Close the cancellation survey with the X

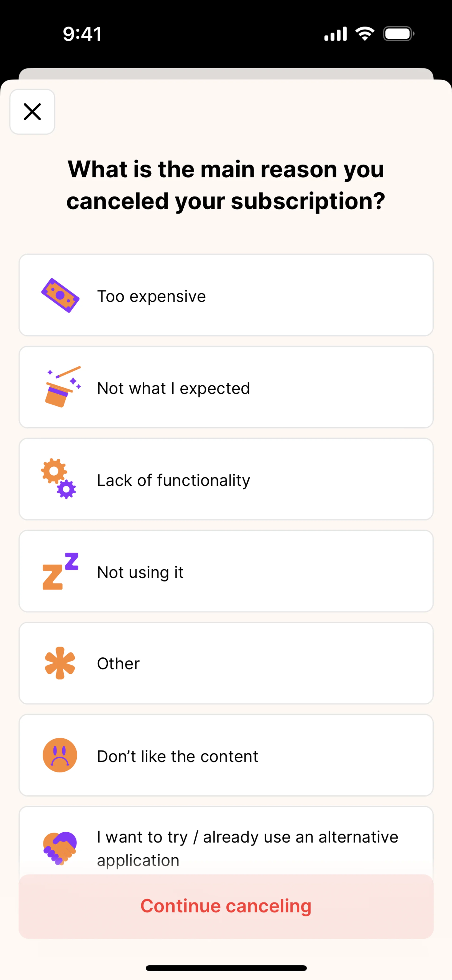click(32, 112)
